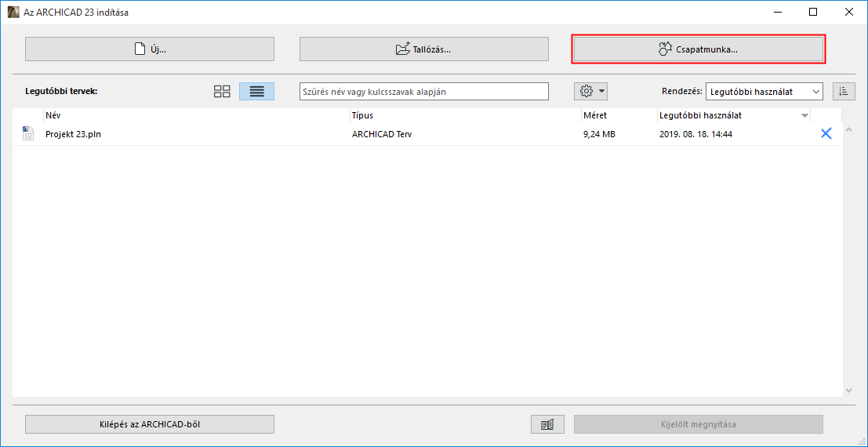Toggle the sort direction icon
The image size is (868, 447).
tap(844, 92)
